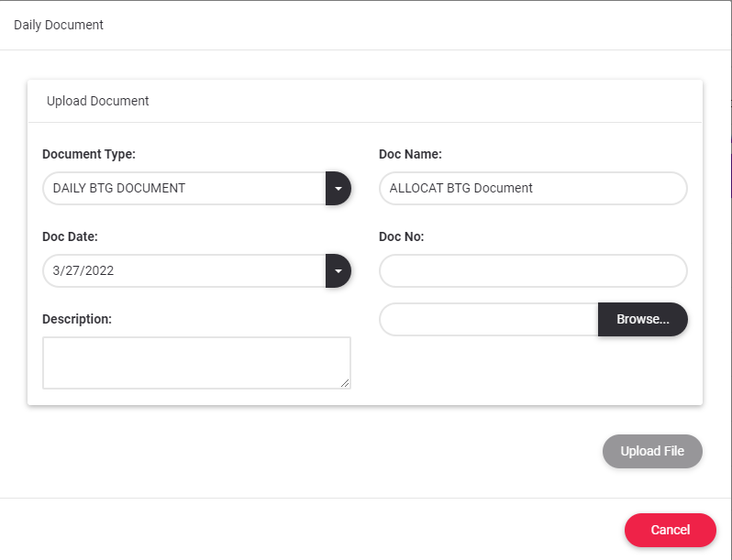Select the DAILY BTG DOCUMENT combo box
Image resolution: width=732 pixels, height=560 pixels.
[183, 188]
